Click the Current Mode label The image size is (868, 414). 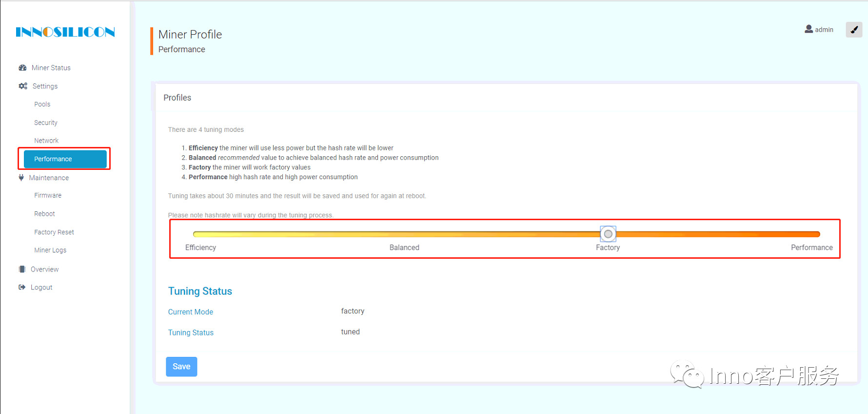(191, 312)
